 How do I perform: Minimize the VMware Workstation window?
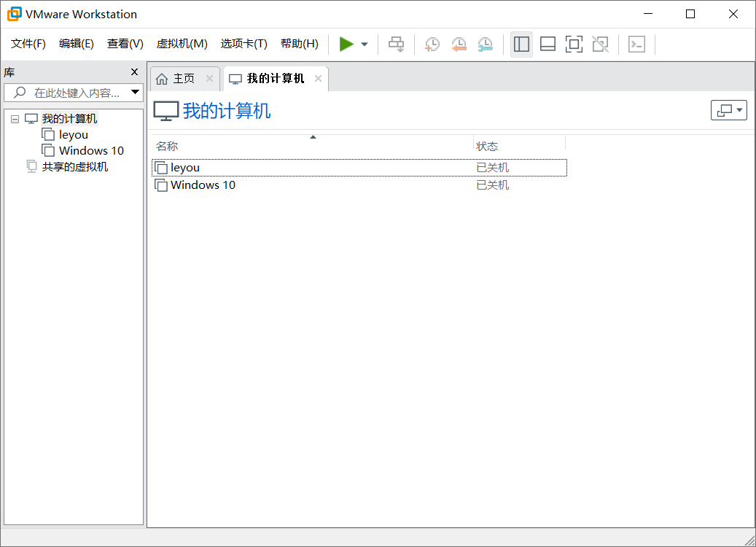(x=648, y=14)
